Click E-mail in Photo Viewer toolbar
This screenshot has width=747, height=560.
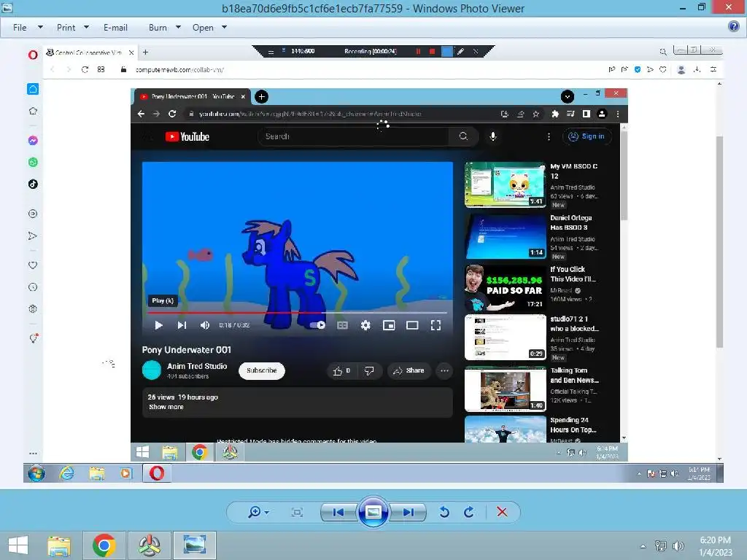(115, 28)
